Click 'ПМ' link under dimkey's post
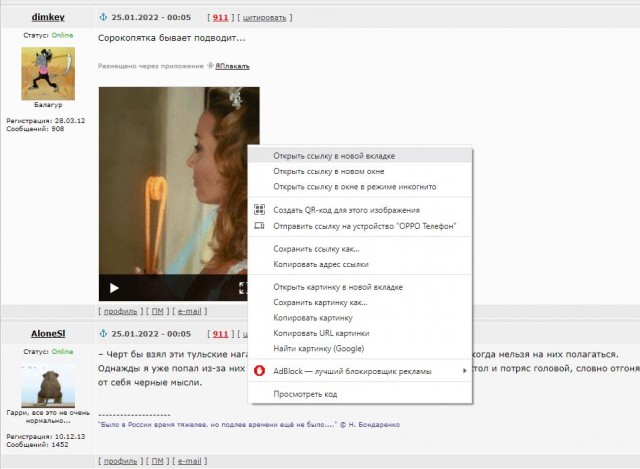640x469 pixels. [x=158, y=311]
